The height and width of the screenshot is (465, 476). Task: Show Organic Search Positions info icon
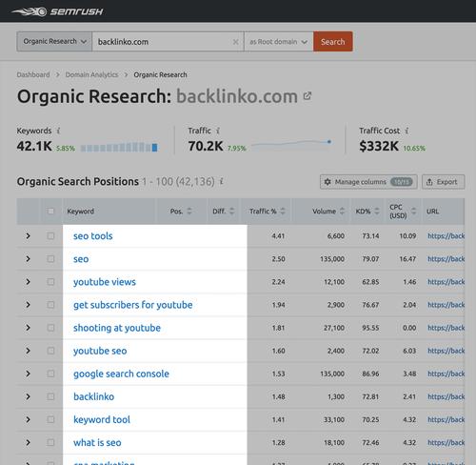(x=222, y=181)
